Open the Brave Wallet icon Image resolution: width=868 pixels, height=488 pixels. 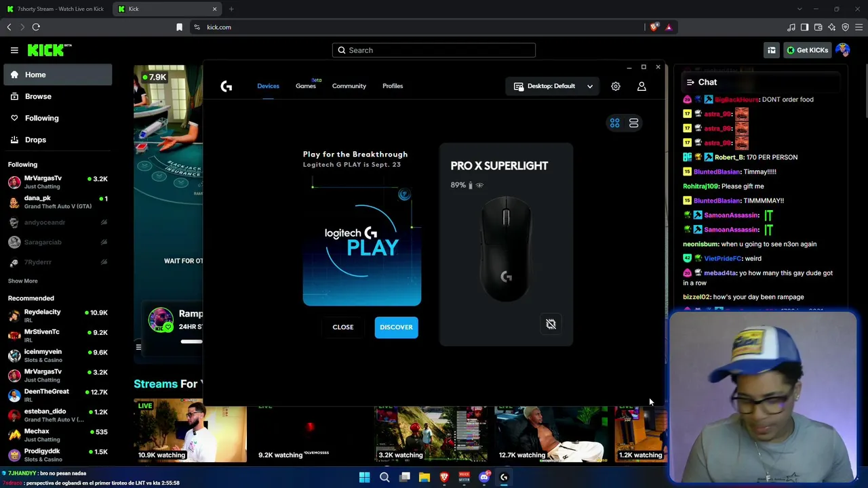[x=818, y=27]
